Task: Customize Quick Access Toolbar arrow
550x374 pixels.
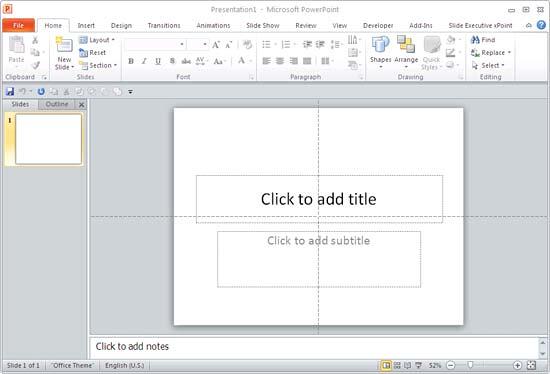Action: click(x=130, y=92)
